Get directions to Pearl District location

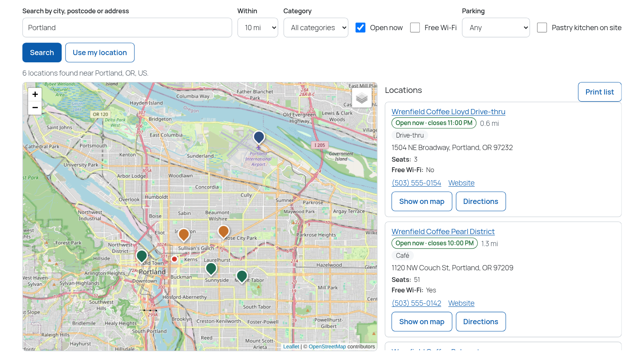point(481,322)
